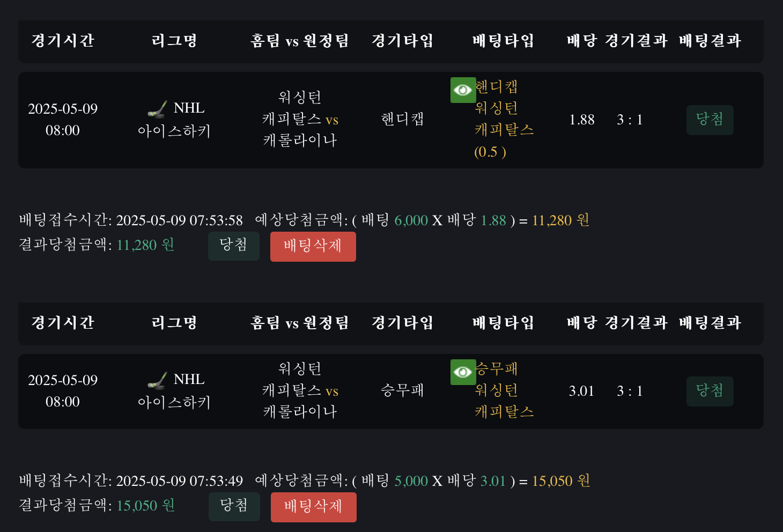Click the 당첨 result badge in the handicap row
783x532 pixels.
(x=710, y=120)
